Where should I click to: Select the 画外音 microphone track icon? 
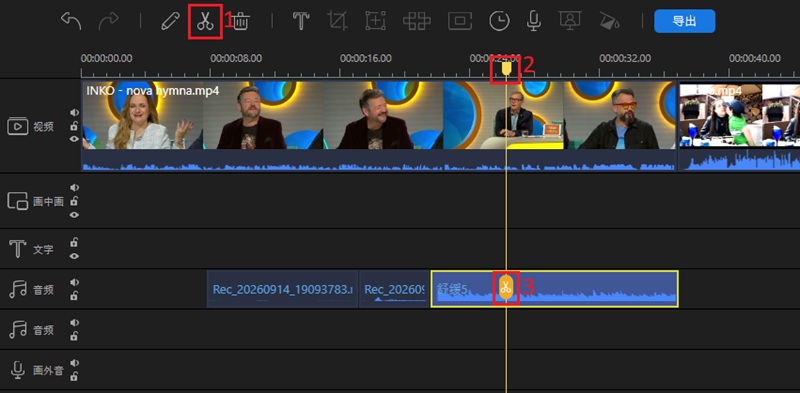point(18,370)
